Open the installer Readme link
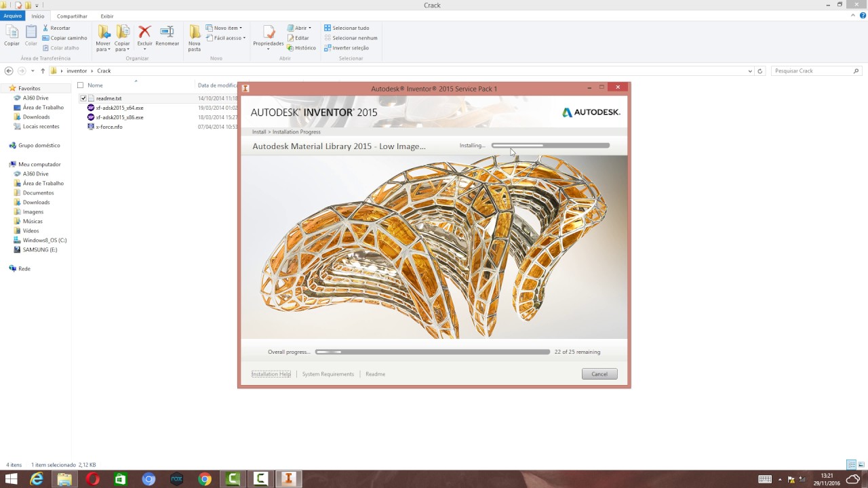Image resolution: width=868 pixels, height=488 pixels. 375,374
